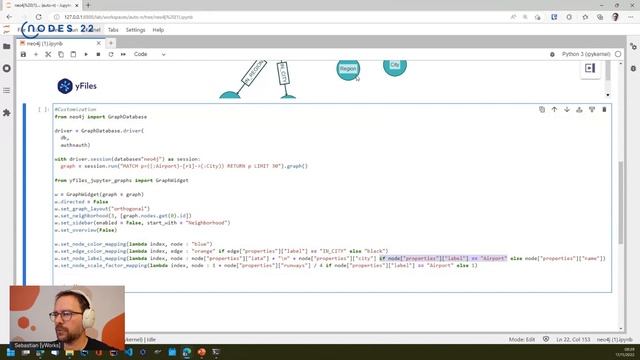640x360 pixels.
Task: Cut the selected cell with the scissors icon
Action: click(48, 54)
